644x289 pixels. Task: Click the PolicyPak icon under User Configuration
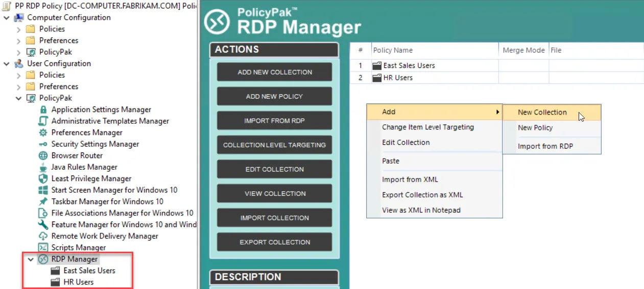pyautogui.click(x=31, y=98)
